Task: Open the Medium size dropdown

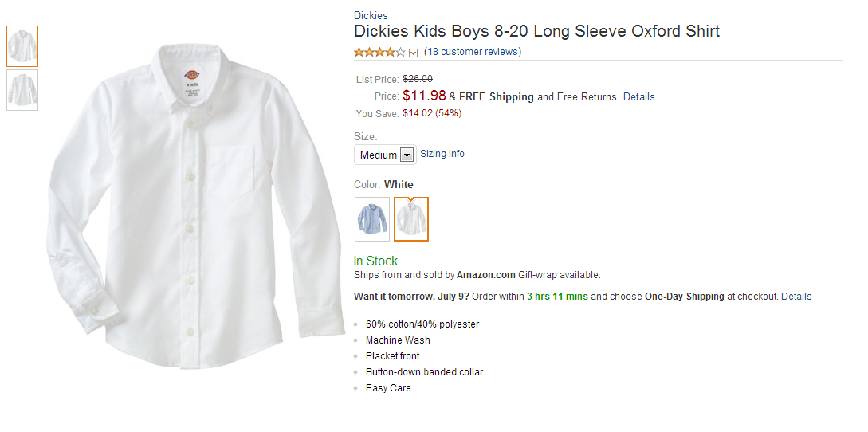Action: [385, 155]
